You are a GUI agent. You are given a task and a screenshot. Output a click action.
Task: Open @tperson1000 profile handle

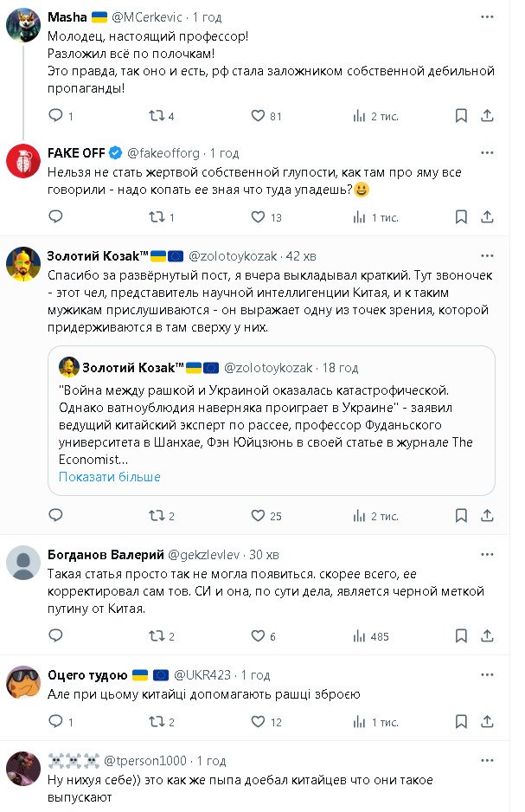(x=145, y=761)
